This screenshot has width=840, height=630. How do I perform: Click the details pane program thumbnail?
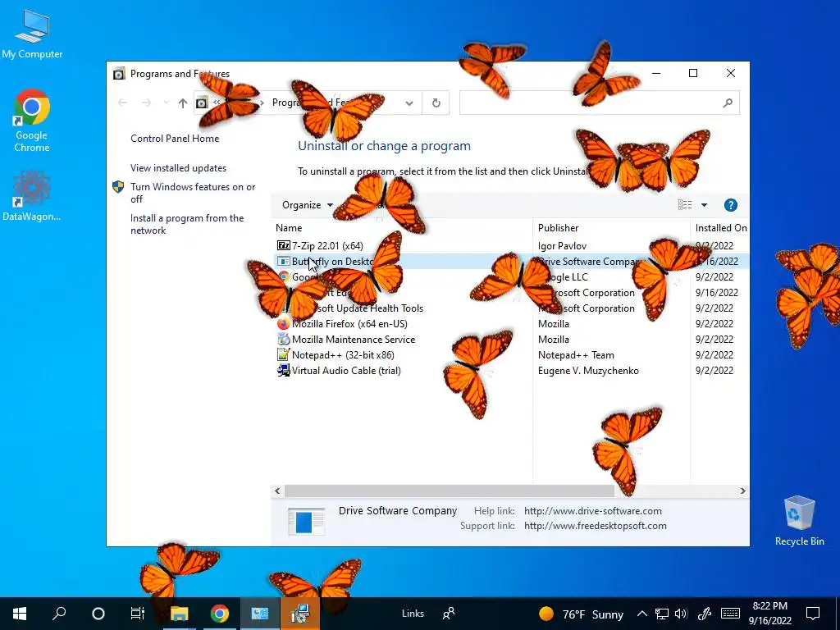tap(306, 521)
